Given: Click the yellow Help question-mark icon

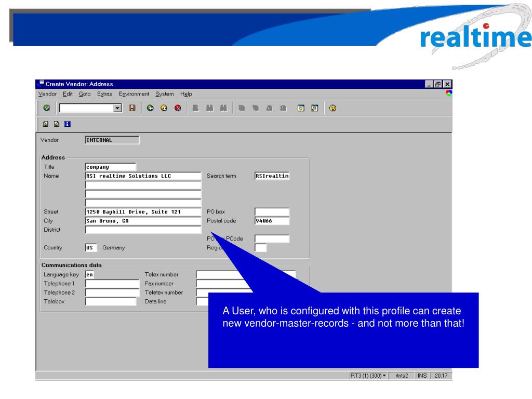Looking at the screenshot, I should [333, 108].
